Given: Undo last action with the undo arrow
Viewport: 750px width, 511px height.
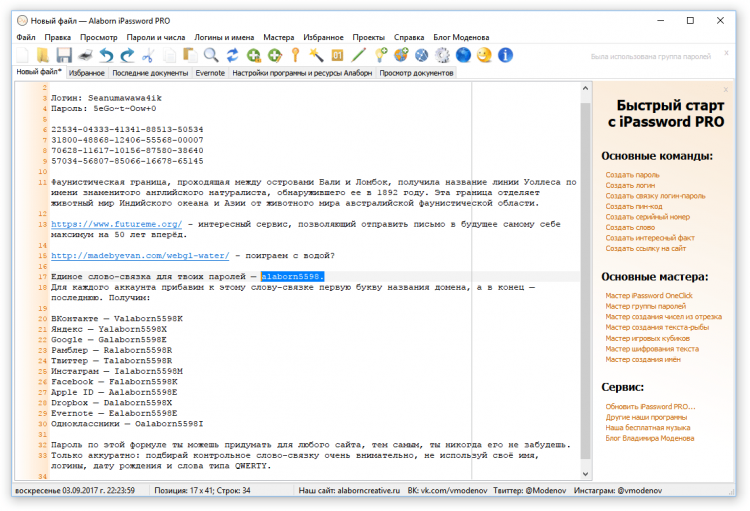Looking at the screenshot, I should coord(106,55).
